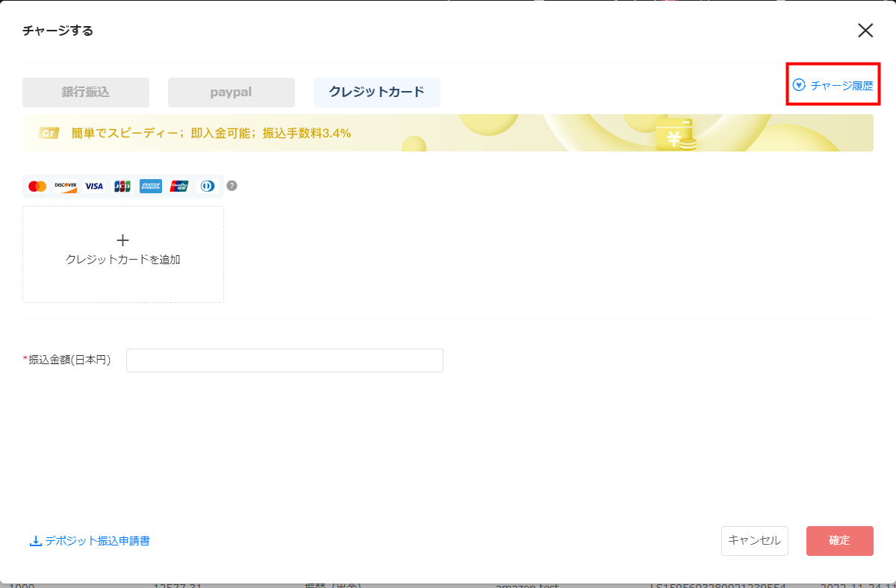
Task: Switch to the 銀行振込 tab
Action: [x=86, y=93]
